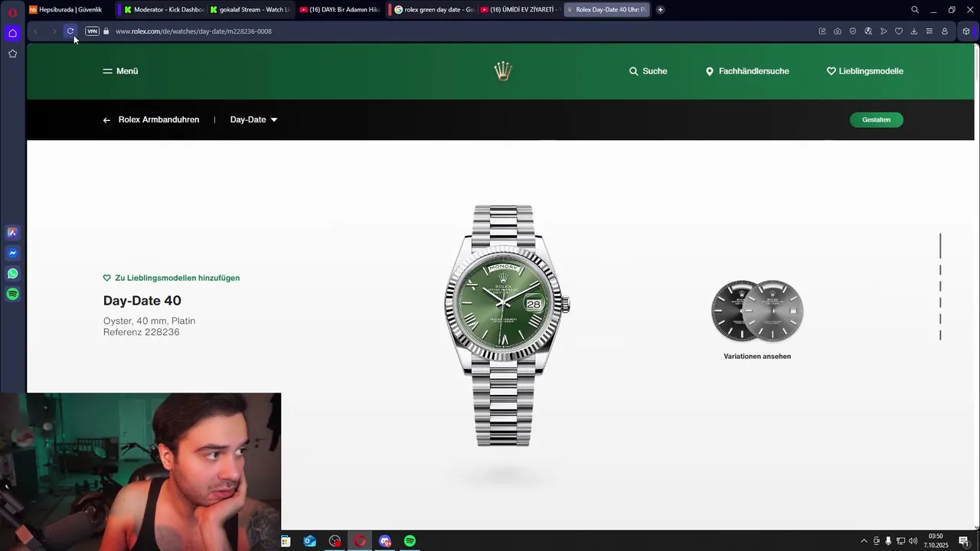This screenshot has width=980, height=551.
Task: Open Suche search on Rolex site
Action: [648, 71]
